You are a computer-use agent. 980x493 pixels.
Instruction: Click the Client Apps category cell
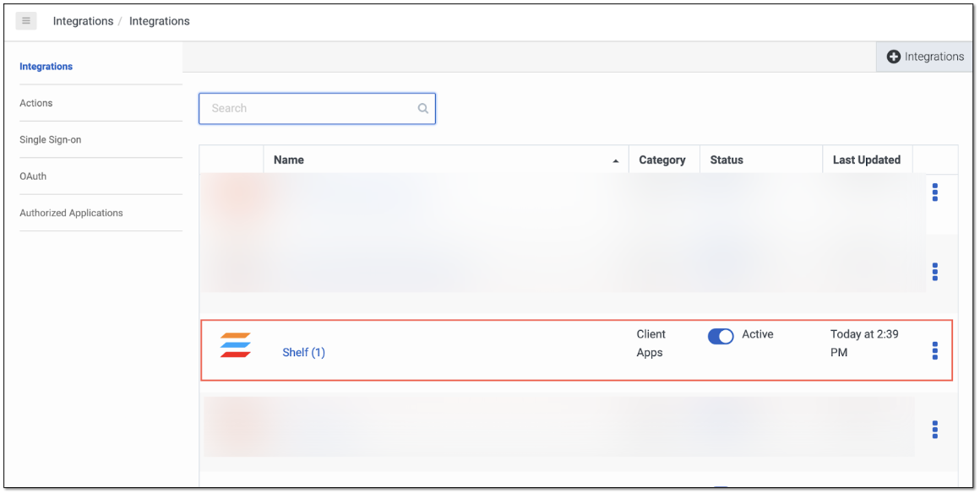point(651,343)
